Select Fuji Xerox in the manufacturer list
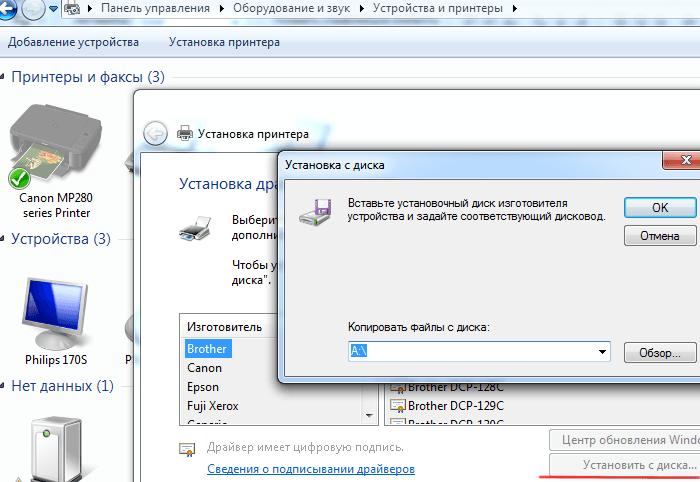 tap(213, 406)
